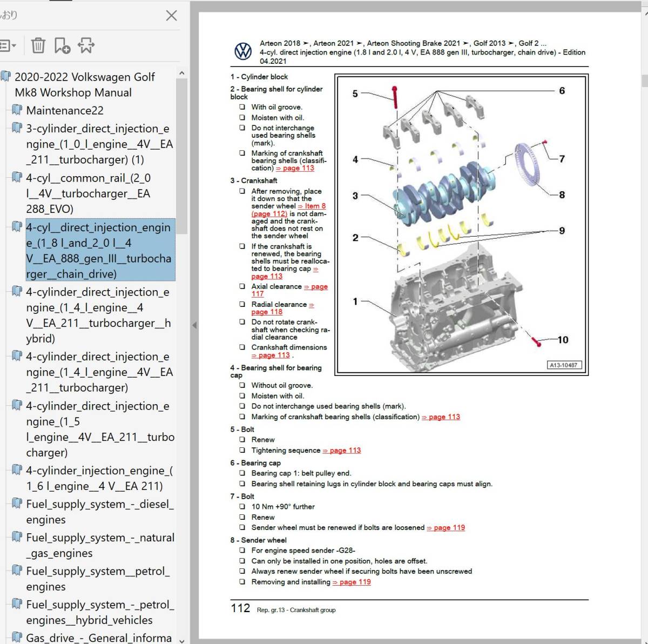Screen dimensions: 648x644
Task: Delete the selected bookmark with trash icon
Action: [x=38, y=45]
